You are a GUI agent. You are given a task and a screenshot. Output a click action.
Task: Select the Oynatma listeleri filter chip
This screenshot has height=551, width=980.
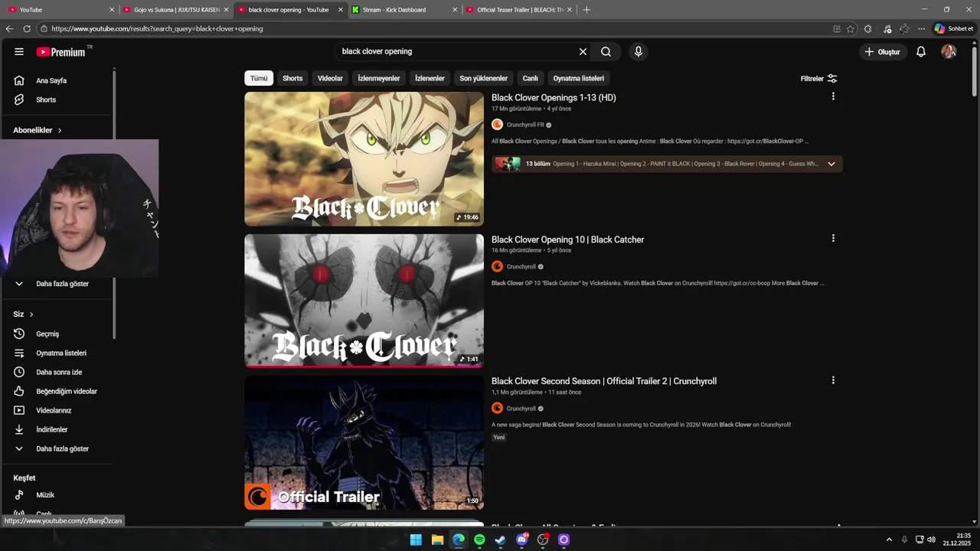tap(579, 78)
